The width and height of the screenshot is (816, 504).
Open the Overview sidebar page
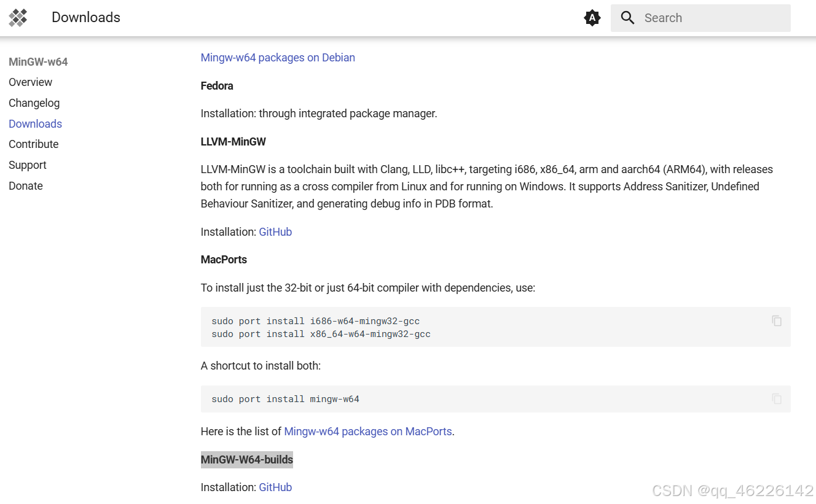click(31, 82)
